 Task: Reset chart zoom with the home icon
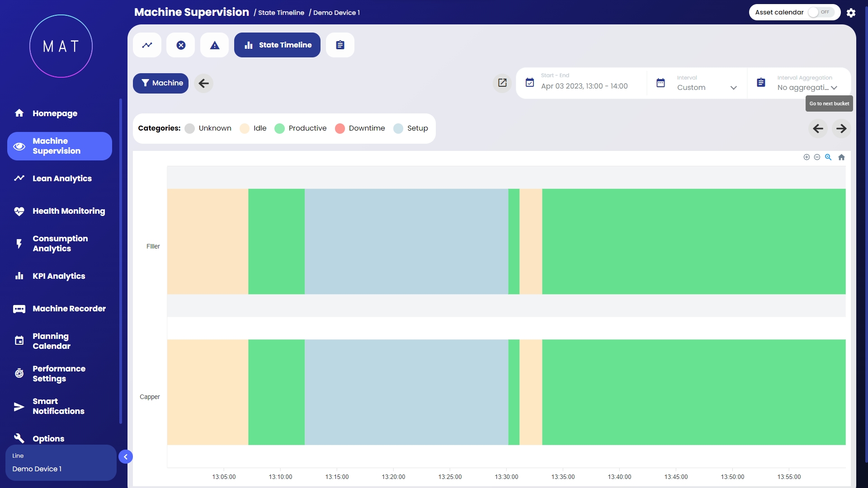(x=841, y=157)
